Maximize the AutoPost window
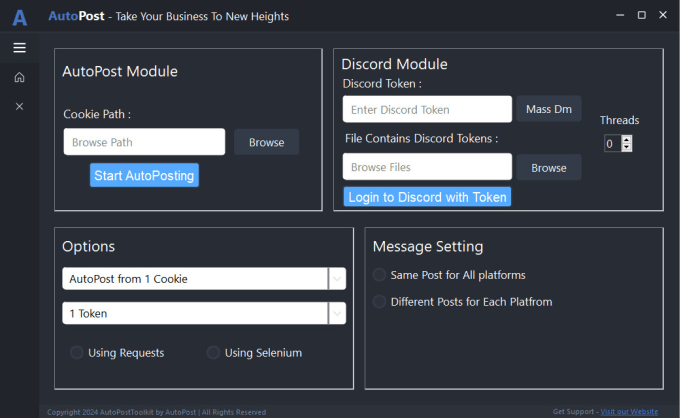The image size is (680, 418). click(642, 15)
